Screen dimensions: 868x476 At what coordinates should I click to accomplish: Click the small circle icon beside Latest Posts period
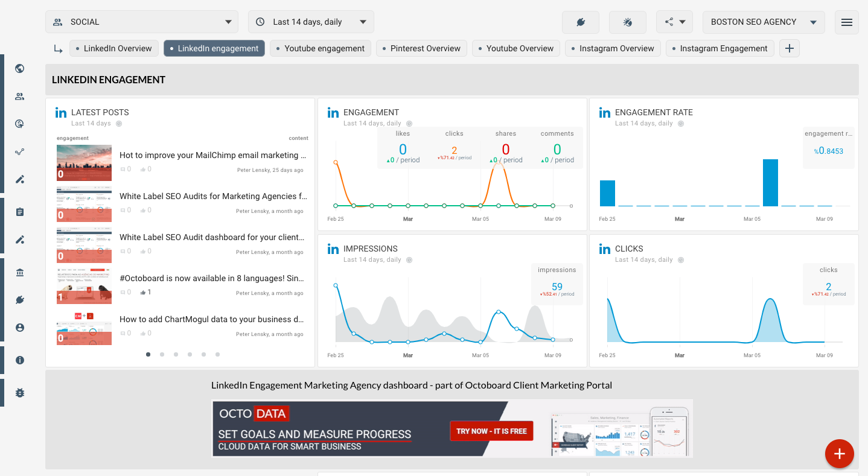tap(119, 124)
